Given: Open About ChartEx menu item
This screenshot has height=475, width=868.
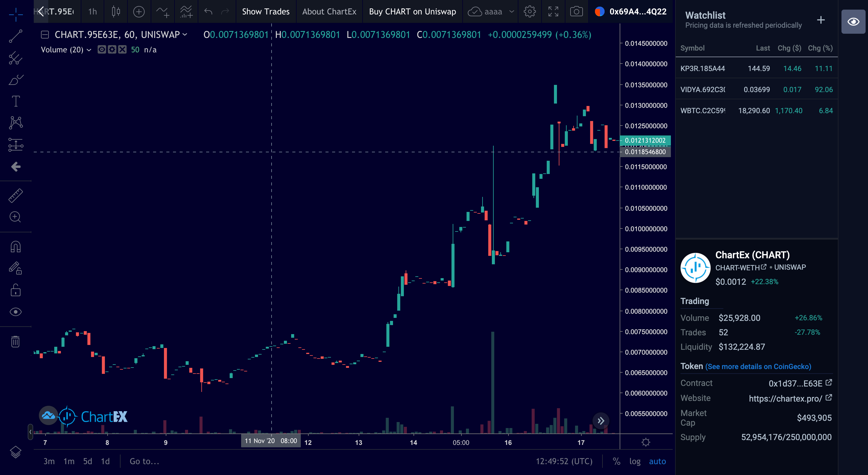Looking at the screenshot, I should (329, 12).
